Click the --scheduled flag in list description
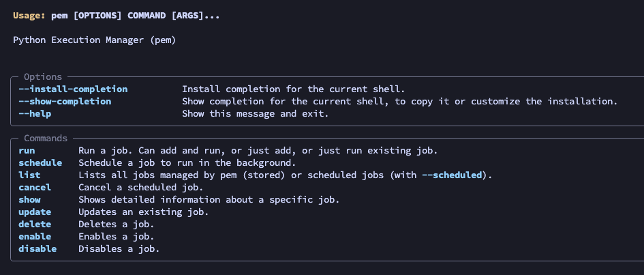Screen dimensions: 644x275 click(x=452, y=175)
